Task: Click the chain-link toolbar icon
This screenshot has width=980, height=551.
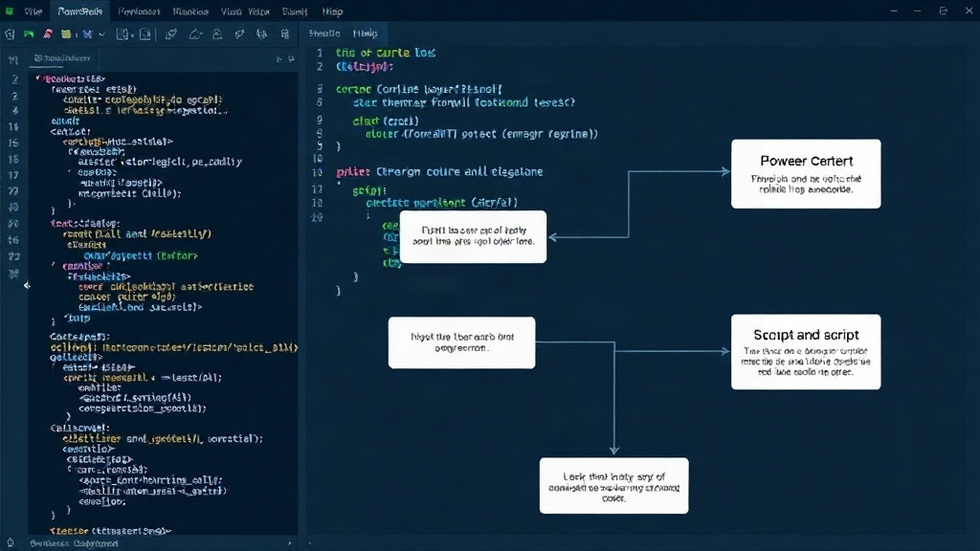Action: (x=170, y=34)
